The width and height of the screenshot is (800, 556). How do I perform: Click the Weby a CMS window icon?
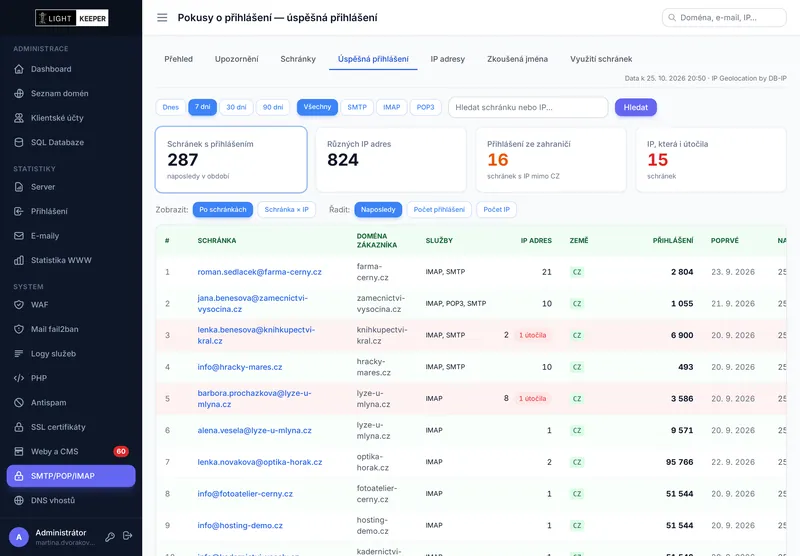(x=19, y=451)
